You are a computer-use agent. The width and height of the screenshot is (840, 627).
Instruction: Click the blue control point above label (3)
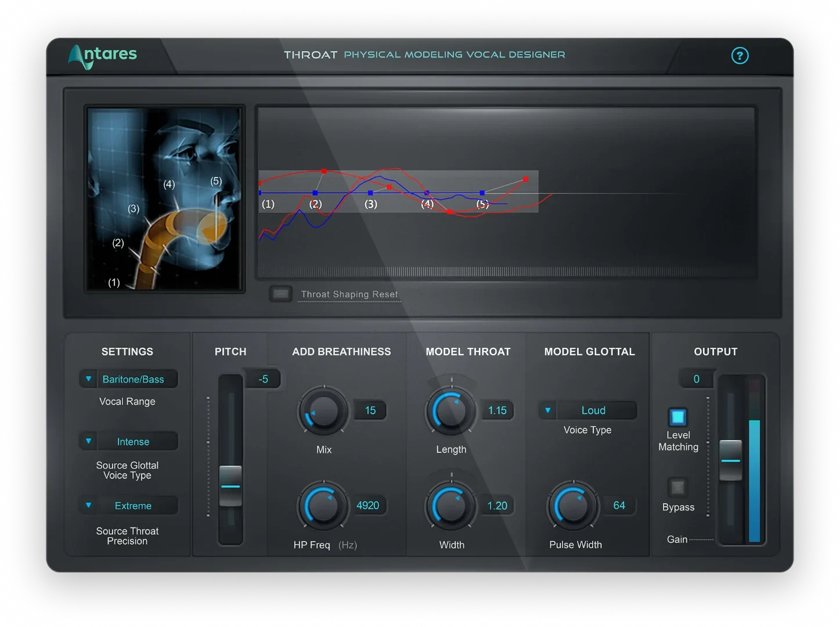click(x=370, y=193)
